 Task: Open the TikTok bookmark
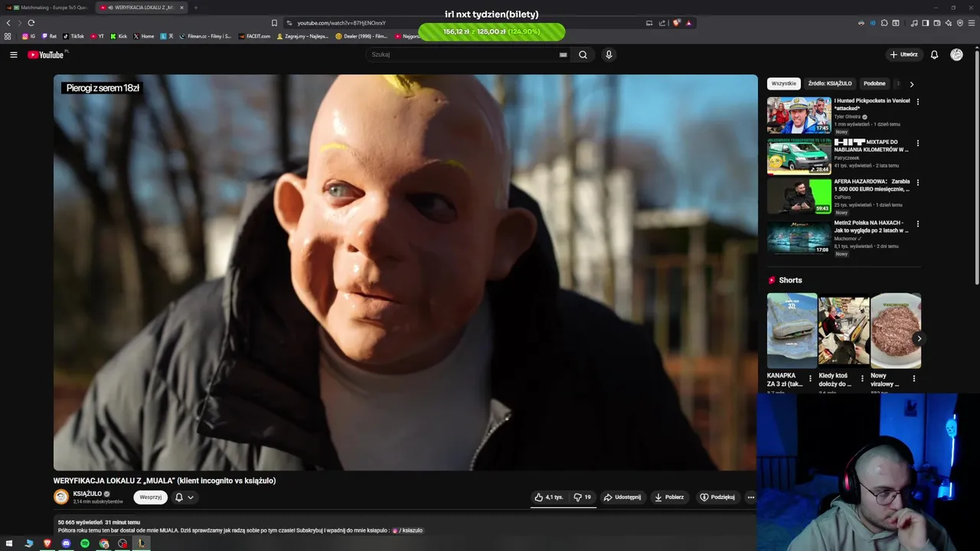[x=73, y=36]
